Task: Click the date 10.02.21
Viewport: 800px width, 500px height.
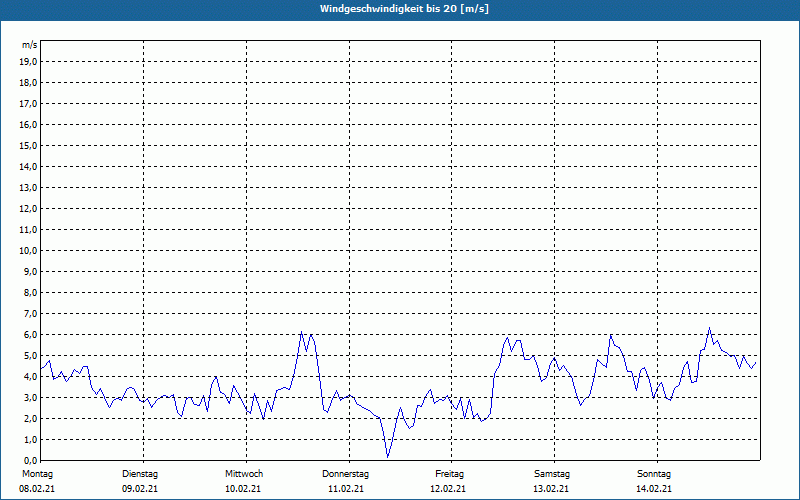Action: click(243, 489)
